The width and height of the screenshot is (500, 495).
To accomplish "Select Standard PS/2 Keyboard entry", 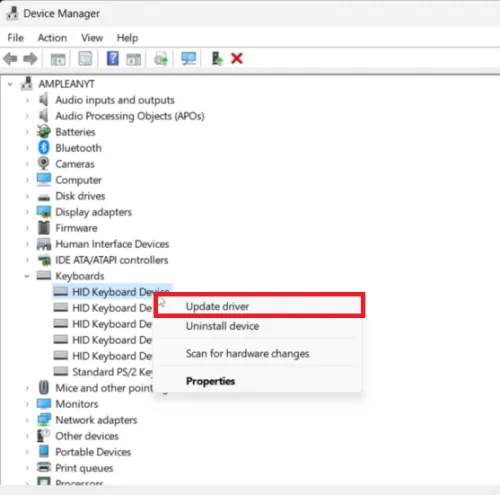I will [112, 372].
